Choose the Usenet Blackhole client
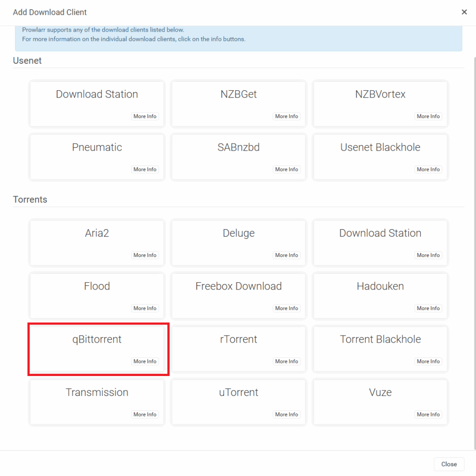 click(380, 157)
